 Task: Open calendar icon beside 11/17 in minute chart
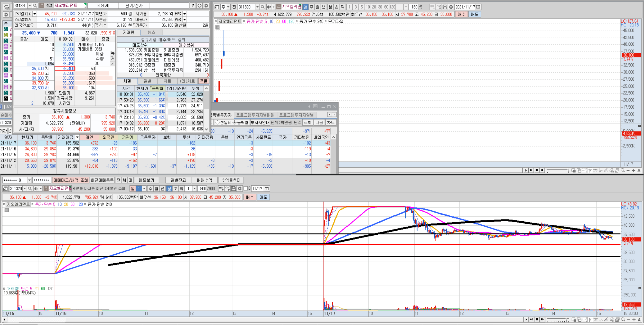click(267, 189)
